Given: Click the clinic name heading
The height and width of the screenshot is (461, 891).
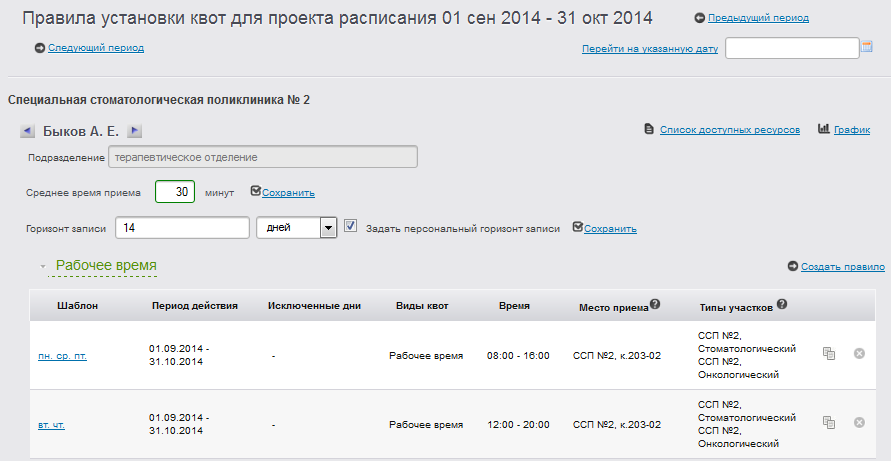Looking at the screenshot, I should [x=159, y=100].
